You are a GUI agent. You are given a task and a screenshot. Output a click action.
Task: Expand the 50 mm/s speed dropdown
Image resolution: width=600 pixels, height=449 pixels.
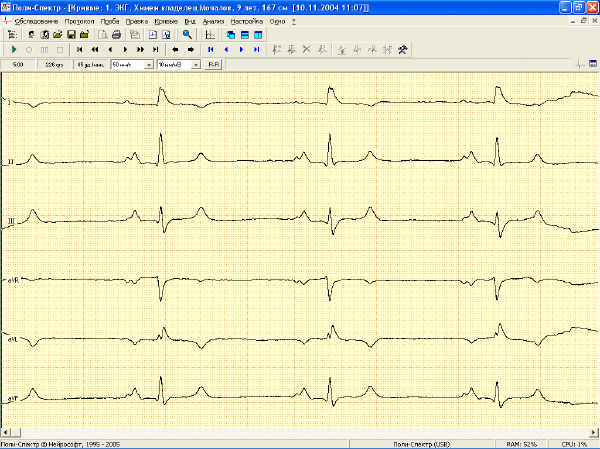[x=149, y=65]
